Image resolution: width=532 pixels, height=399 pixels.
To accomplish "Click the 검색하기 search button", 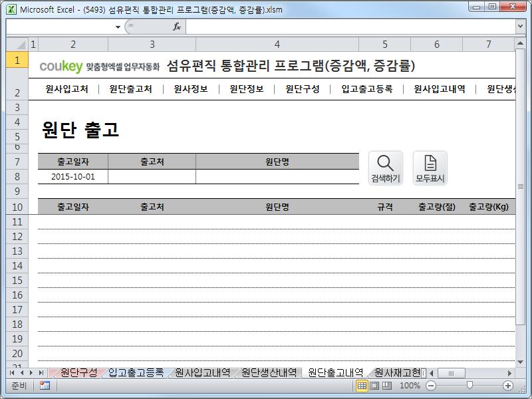I will 386,168.
